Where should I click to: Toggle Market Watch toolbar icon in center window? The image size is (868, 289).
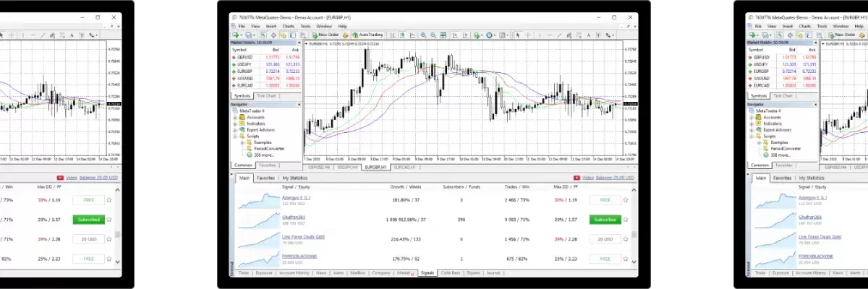[x=263, y=35]
